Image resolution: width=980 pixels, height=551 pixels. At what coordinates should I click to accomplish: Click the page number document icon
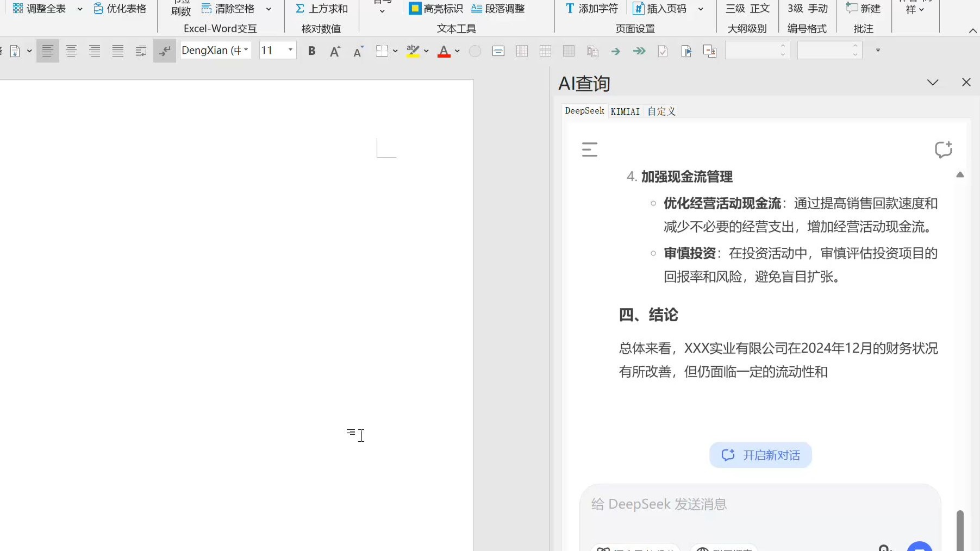pyautogui.click(x=15, y=51)
